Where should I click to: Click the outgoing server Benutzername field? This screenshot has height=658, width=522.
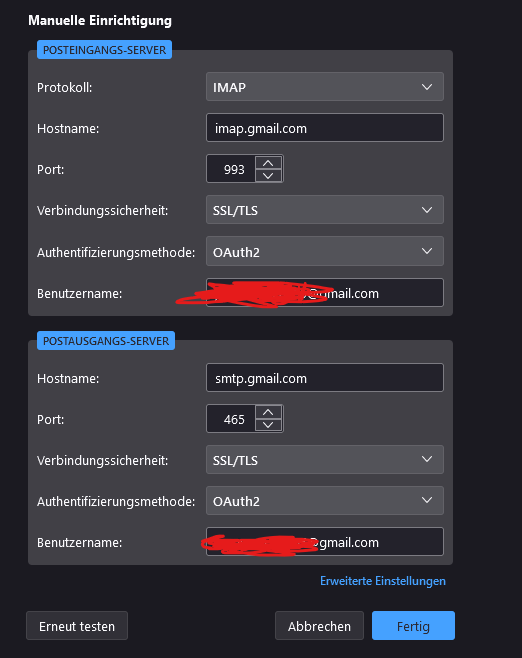tap(325, 542)
